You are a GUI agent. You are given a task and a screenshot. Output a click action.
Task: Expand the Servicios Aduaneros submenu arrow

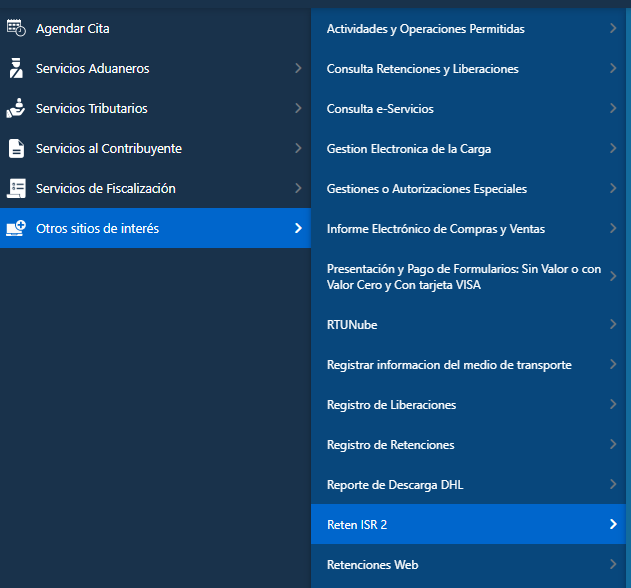(x=298, y=68)
